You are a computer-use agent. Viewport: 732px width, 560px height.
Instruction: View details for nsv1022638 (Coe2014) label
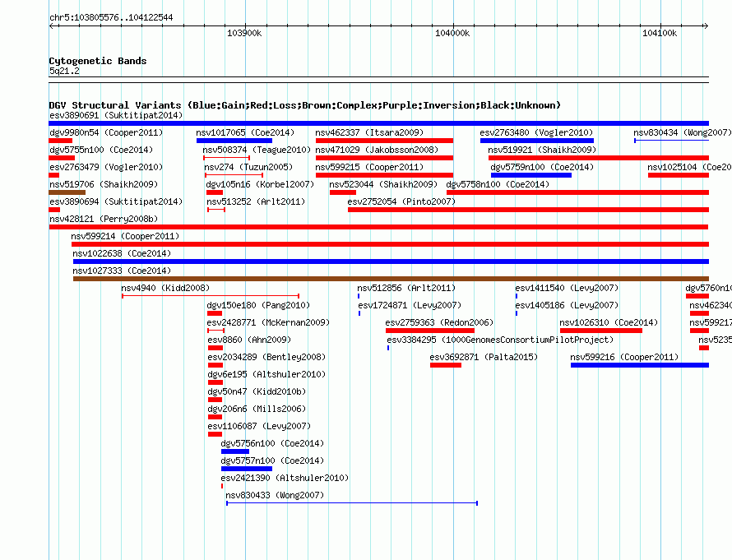[x=122, y=253]
